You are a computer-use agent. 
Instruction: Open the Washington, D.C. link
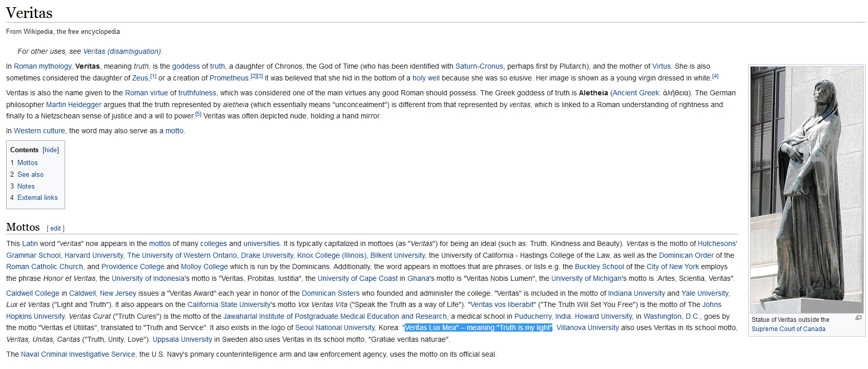click(671, 317)
